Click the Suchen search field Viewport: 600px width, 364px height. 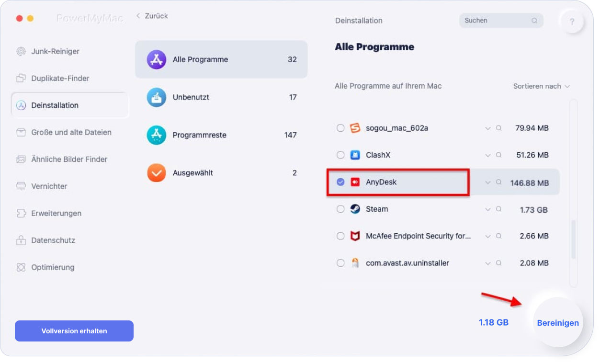501,21
